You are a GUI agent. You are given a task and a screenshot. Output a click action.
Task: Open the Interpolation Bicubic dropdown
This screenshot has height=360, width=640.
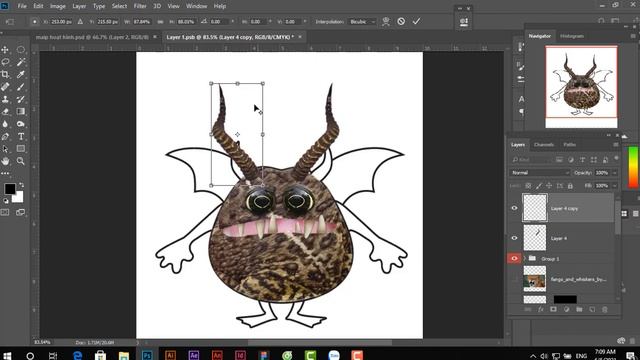coord(362,21)
